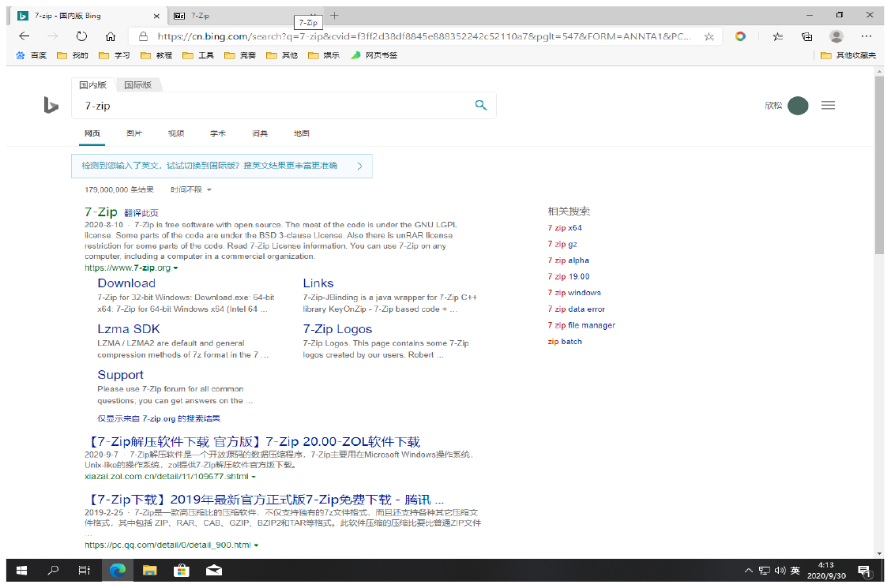Expand the 7-zip.org URL dropdown arrow
Screen dimensions: 891x588
point(175,268)
